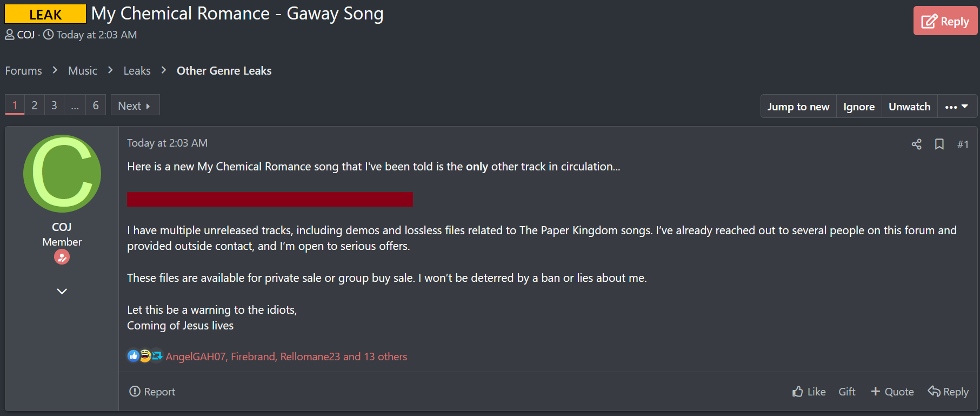Image resolution: width=980 pixels, height=416 pixels.
Task: Bookmark the first post
Action: [x=939, y=144]
